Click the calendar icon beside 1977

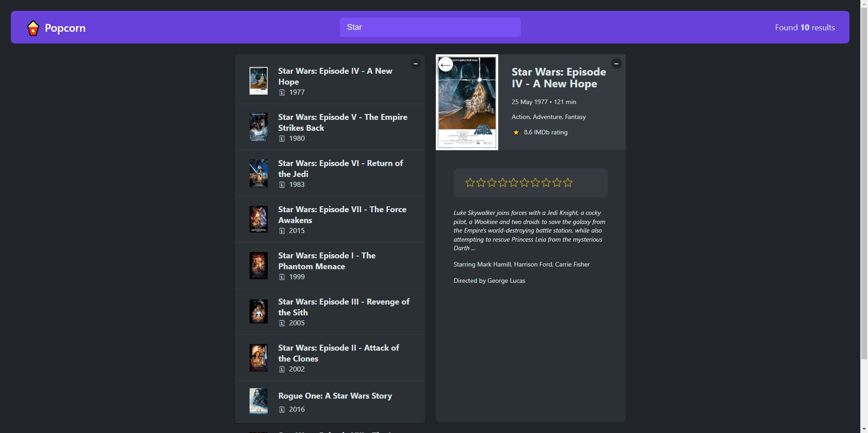click(282, 92)
